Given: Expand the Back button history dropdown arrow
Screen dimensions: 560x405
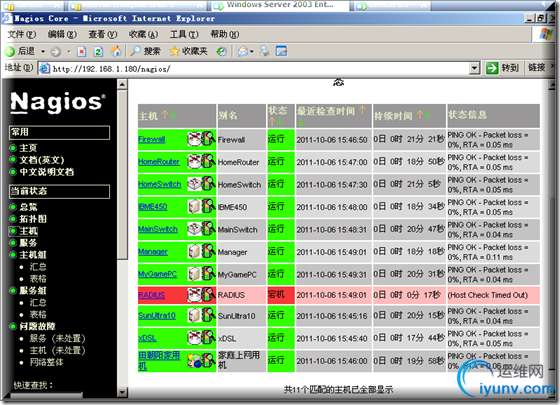Looking at the screenshot, I should coord(43,52).
